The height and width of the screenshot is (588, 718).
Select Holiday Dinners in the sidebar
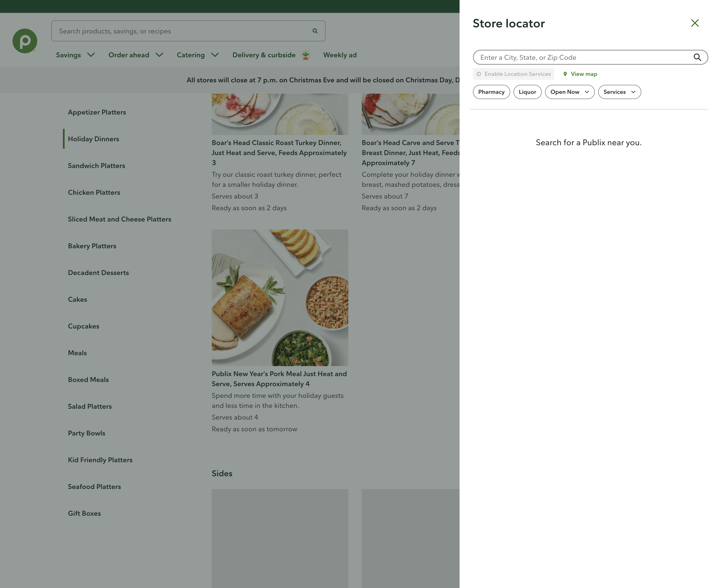click(93, 139)
